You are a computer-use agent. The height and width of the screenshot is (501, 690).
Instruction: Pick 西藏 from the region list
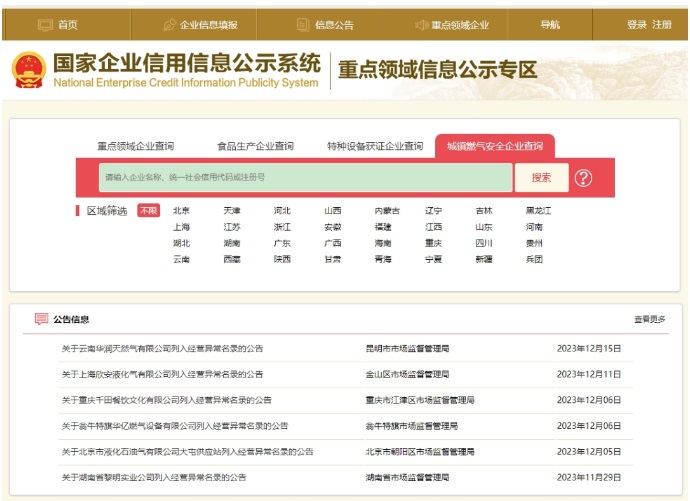232,259
